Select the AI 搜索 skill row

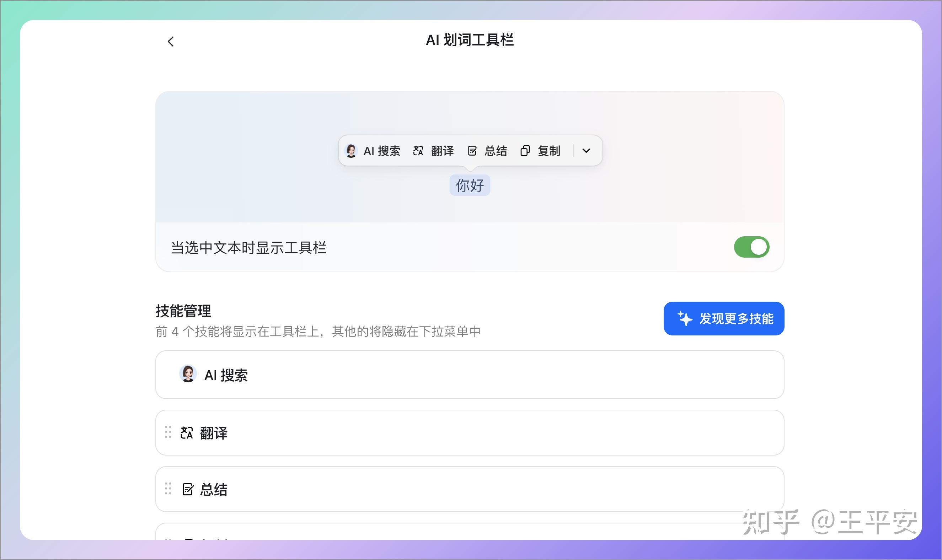pos(470,375)
